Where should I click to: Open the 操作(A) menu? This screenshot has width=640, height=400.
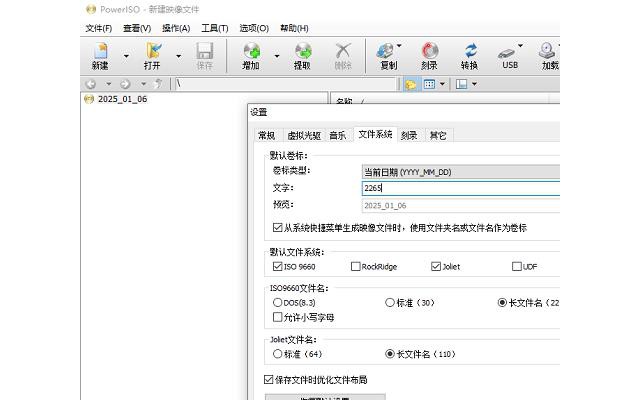pos(176,28)
